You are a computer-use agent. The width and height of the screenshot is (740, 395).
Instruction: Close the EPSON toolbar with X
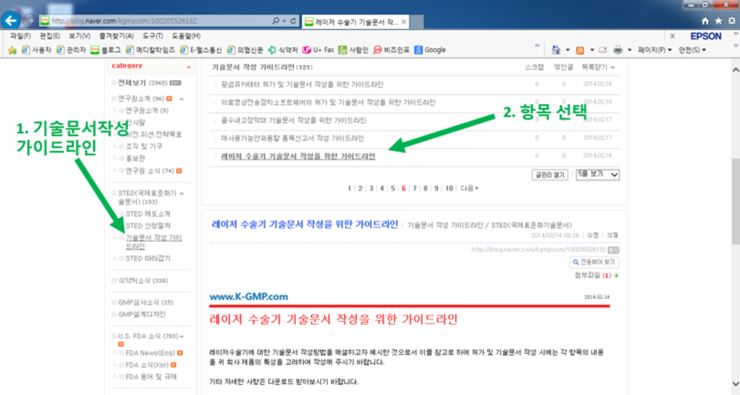(x=673, y=36)
